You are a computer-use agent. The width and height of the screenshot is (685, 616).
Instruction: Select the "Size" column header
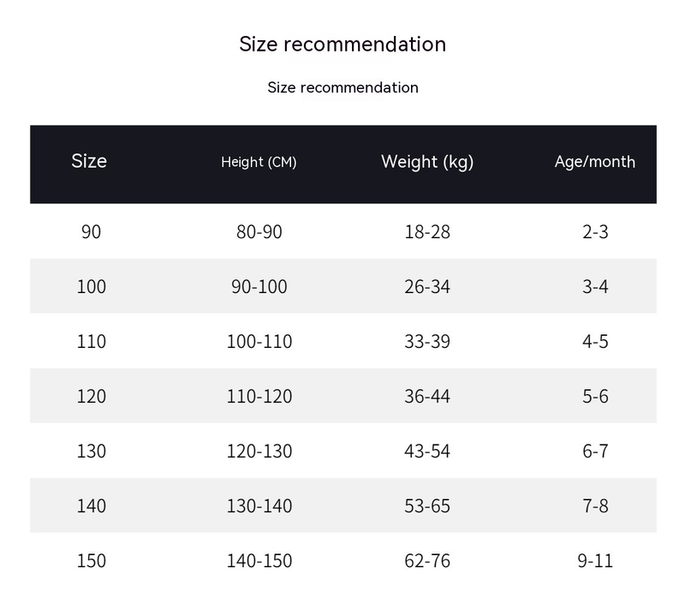89,161
